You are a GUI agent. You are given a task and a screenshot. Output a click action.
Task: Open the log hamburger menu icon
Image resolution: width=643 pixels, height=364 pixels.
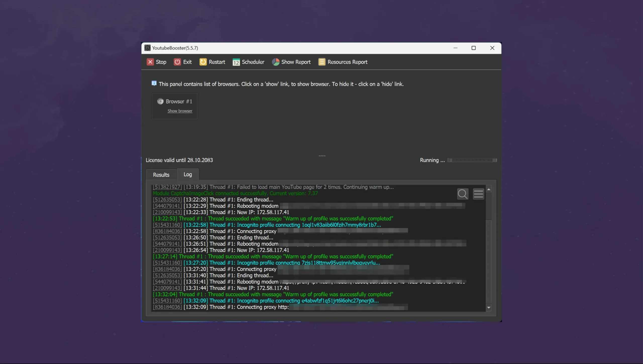pos(478,194)
